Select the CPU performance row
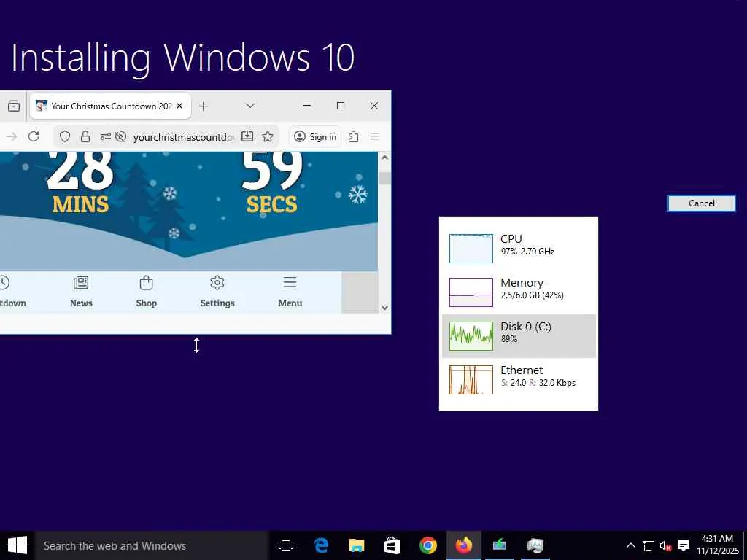Screen dimensions: 747x560 click(x=519, y=248)
